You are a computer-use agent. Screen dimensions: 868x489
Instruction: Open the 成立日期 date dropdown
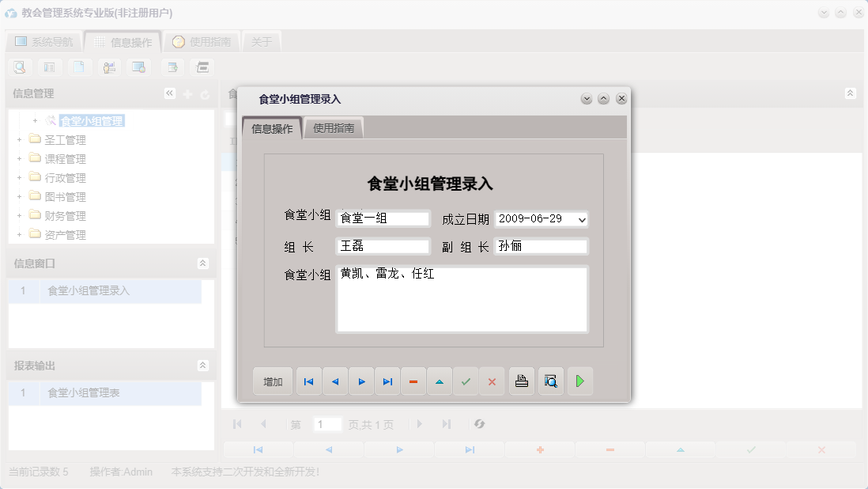583,219
